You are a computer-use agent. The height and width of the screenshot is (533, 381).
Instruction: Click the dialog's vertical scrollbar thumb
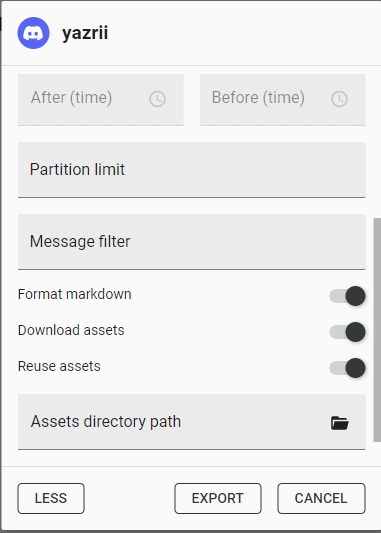377,330
